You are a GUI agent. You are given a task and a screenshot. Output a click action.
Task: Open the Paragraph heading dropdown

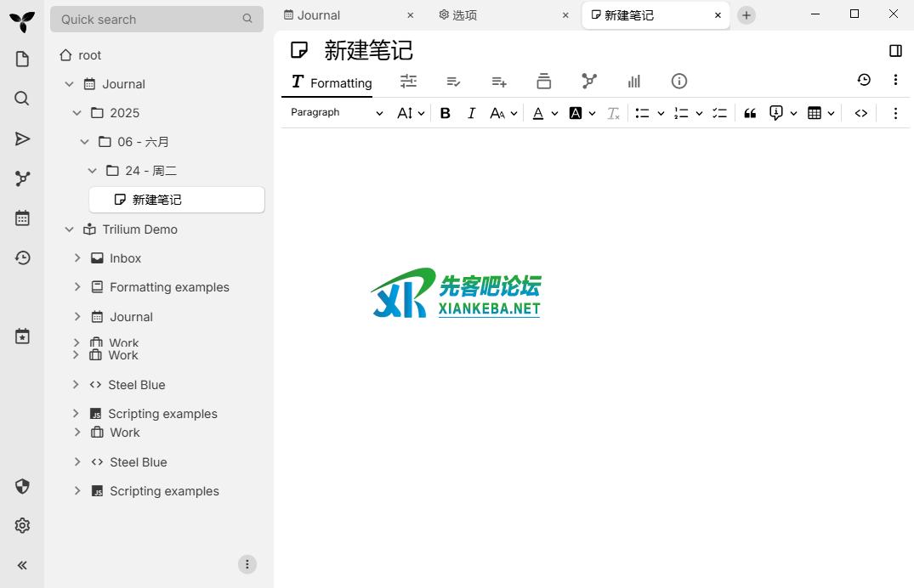click(337, 113)
